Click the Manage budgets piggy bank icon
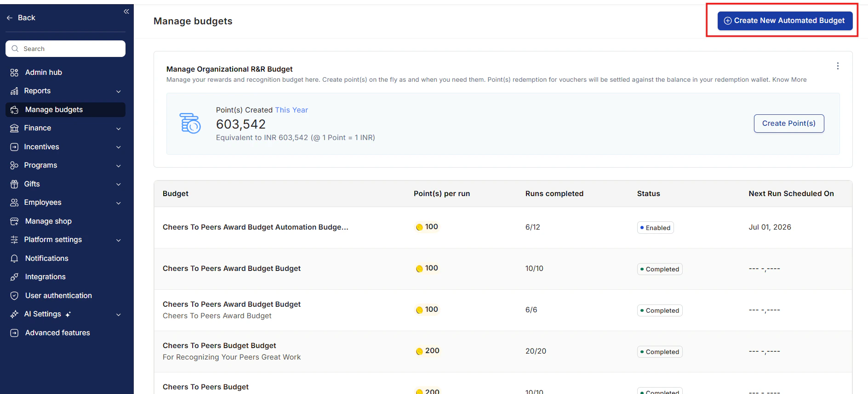 14,110
